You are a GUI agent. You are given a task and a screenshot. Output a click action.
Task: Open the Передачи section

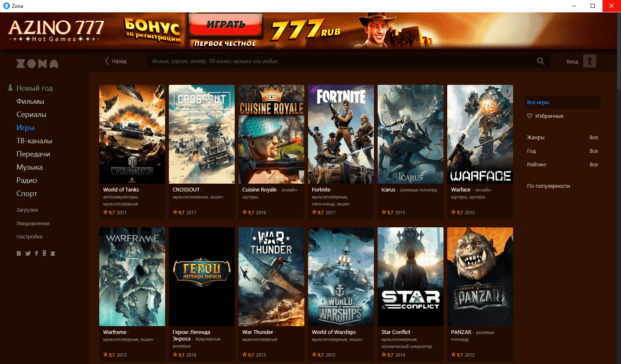(33, 154)
